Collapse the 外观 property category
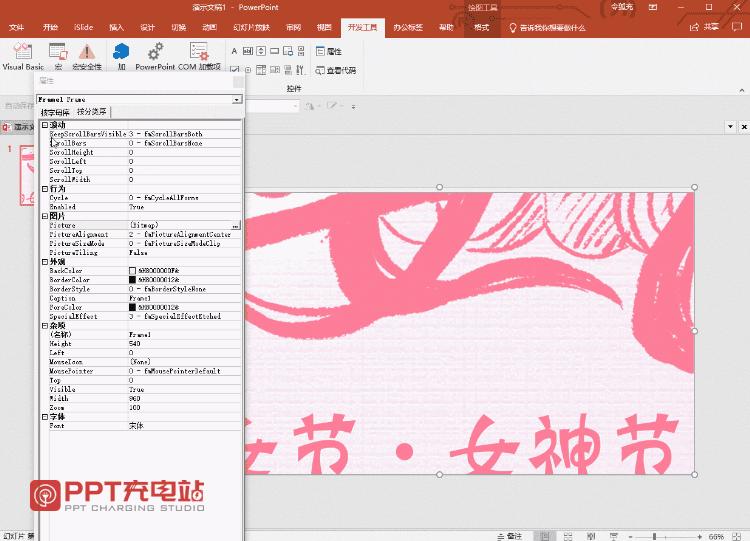Screen dimensions: 750x541 coord(44,262)
